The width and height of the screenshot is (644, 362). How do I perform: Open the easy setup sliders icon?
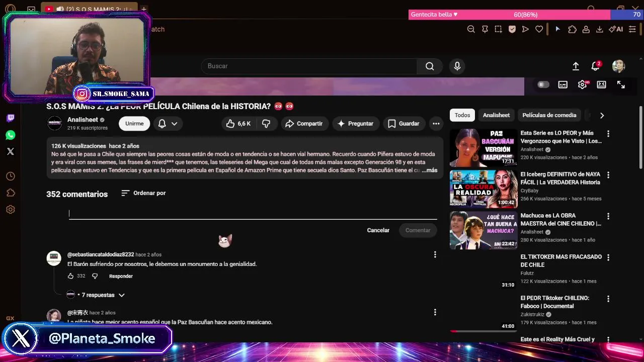632,29
